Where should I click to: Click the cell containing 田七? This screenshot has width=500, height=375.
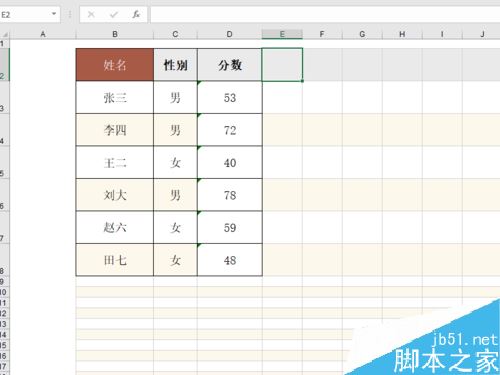(115, 260)
